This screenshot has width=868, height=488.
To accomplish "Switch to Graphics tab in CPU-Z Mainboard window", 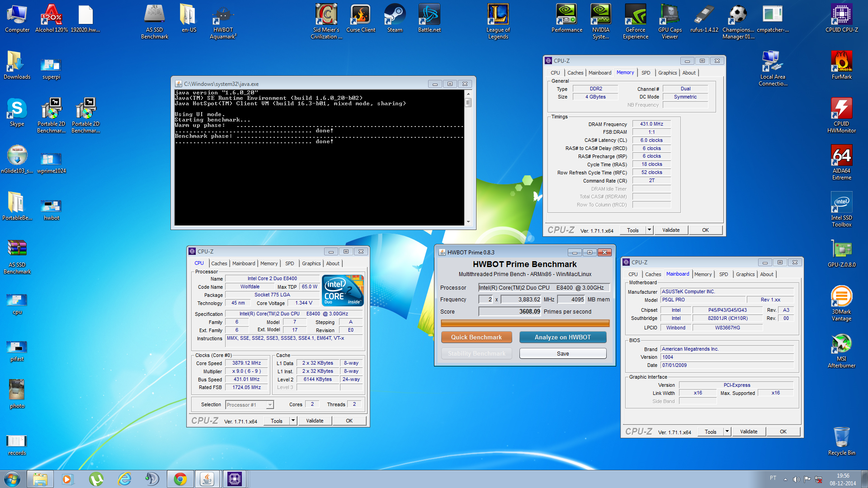I will [x=745, y=274].
